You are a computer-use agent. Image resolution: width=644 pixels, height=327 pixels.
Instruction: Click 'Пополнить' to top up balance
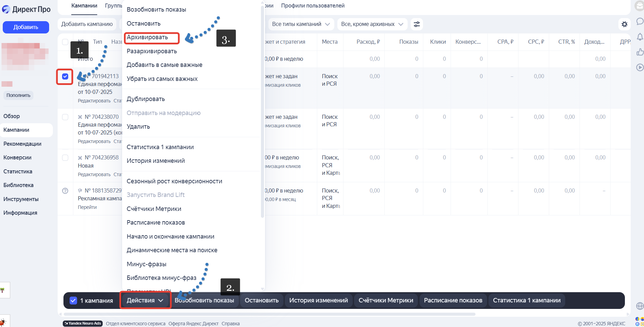18,95
